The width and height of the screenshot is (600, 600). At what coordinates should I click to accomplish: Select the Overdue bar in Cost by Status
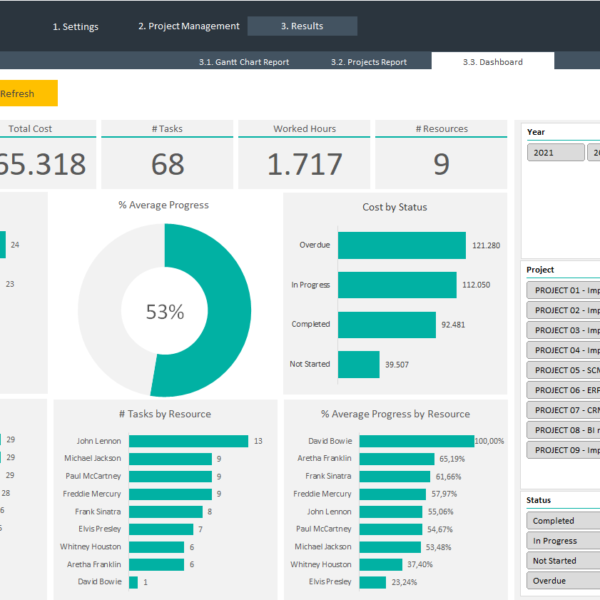click(x=401, y=245)
